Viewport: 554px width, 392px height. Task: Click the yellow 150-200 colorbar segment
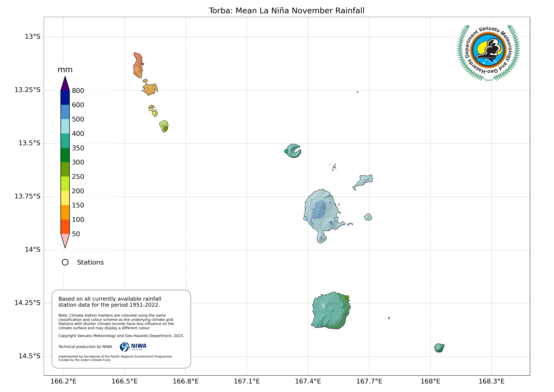[x=65, y=198]
